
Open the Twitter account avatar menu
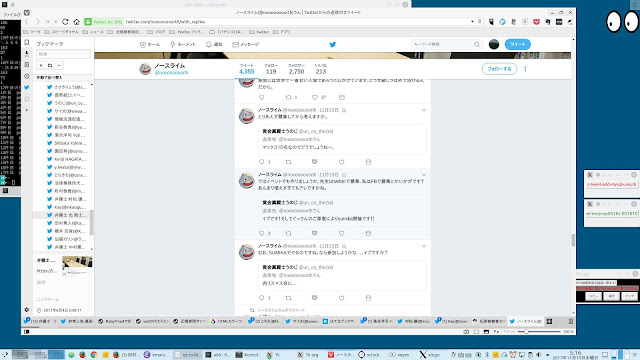494,44
